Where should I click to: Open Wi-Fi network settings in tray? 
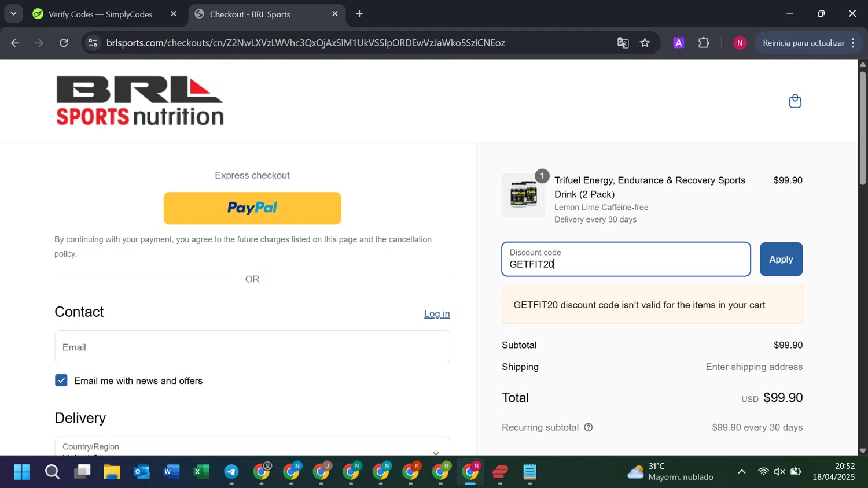(763, 472)
